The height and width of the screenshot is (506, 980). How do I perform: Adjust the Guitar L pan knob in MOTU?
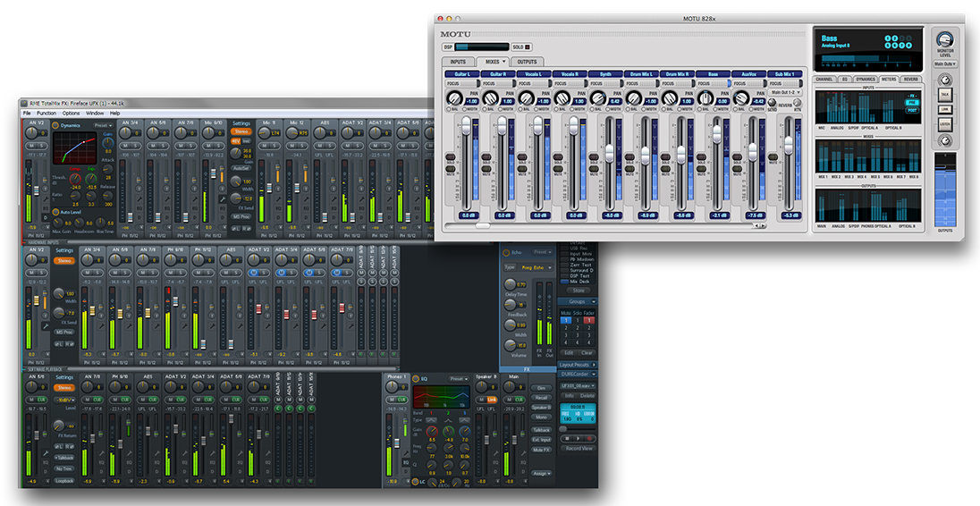pos(454,98)
